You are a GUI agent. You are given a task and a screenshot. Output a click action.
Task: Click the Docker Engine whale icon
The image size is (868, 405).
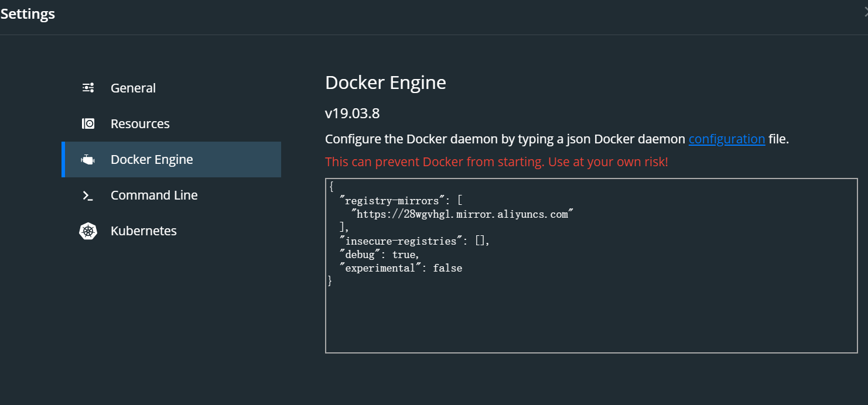click(x=88, y=160)
